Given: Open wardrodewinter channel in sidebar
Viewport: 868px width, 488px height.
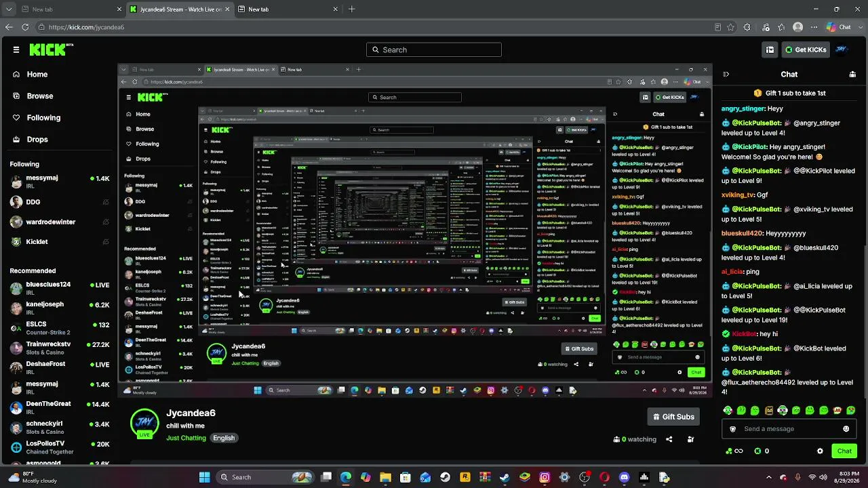Looking at the screenshot, I should click(60, 222).
